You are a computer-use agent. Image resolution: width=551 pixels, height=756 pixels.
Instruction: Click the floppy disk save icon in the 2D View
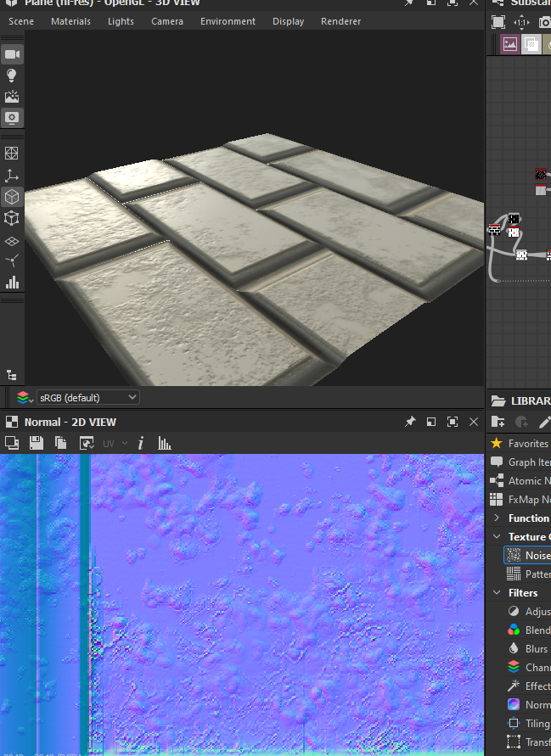(x=37, y=443)
